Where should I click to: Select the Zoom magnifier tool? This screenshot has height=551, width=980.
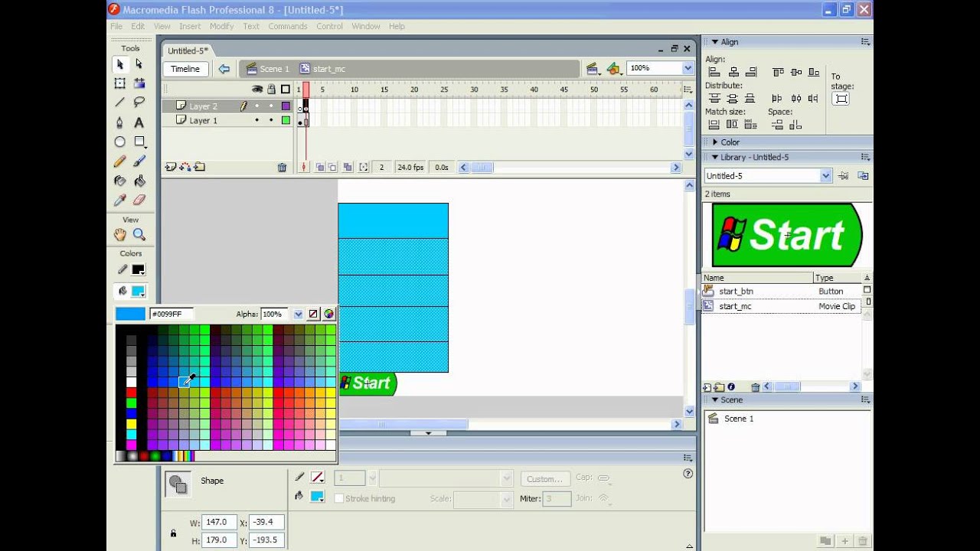(139, 235)
